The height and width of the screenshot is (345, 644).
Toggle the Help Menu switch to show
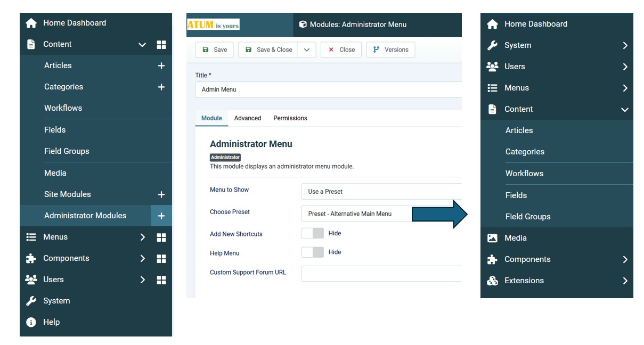click(x=313, y=252)
